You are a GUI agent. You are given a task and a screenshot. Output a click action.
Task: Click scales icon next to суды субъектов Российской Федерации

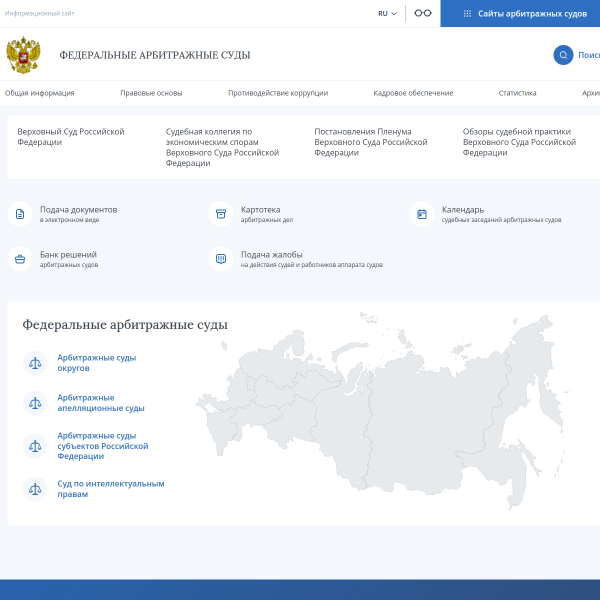(x=35, y=446)
